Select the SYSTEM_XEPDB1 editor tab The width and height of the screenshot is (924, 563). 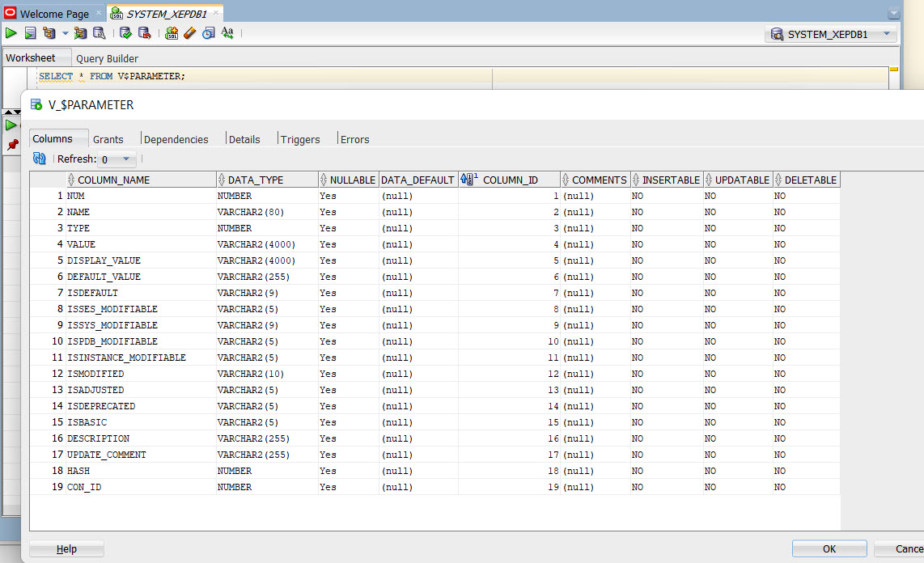[166, 14]
